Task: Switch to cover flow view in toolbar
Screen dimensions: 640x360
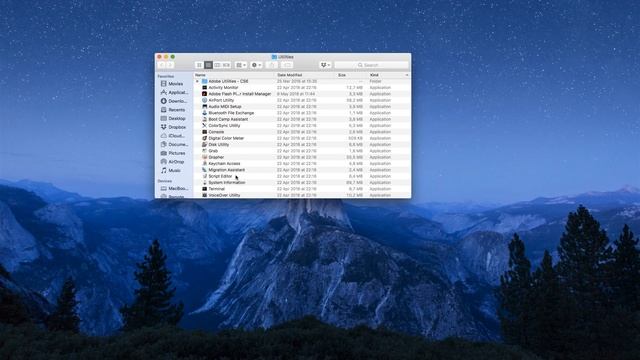Action: pos(226,65)
